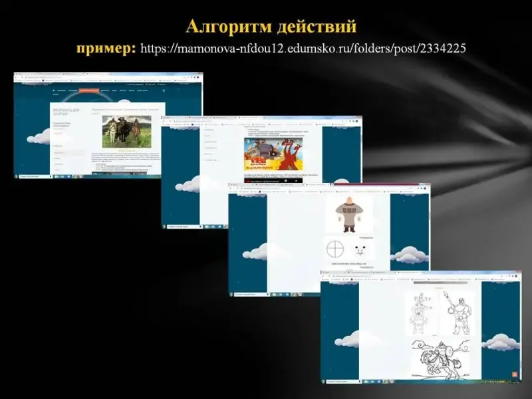
Task: Click the 'Алгоритм действий' slide title
Action: (271, 27)
